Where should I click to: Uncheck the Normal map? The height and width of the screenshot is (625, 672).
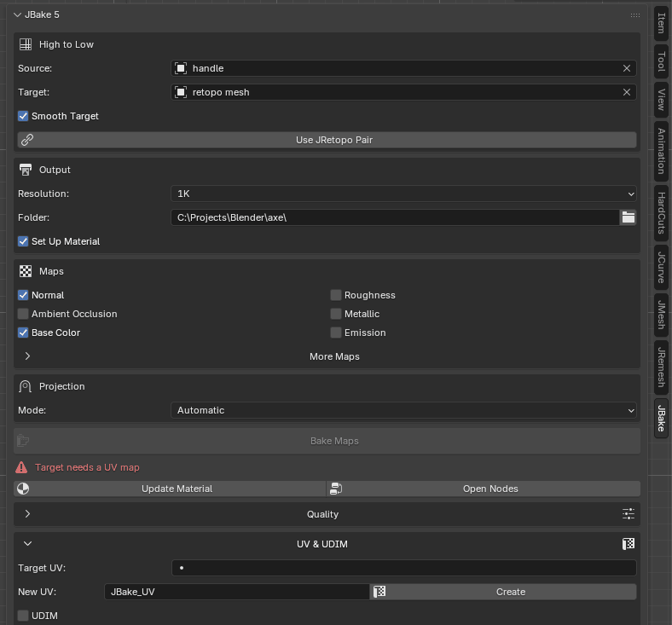click(x=23, y=295)
